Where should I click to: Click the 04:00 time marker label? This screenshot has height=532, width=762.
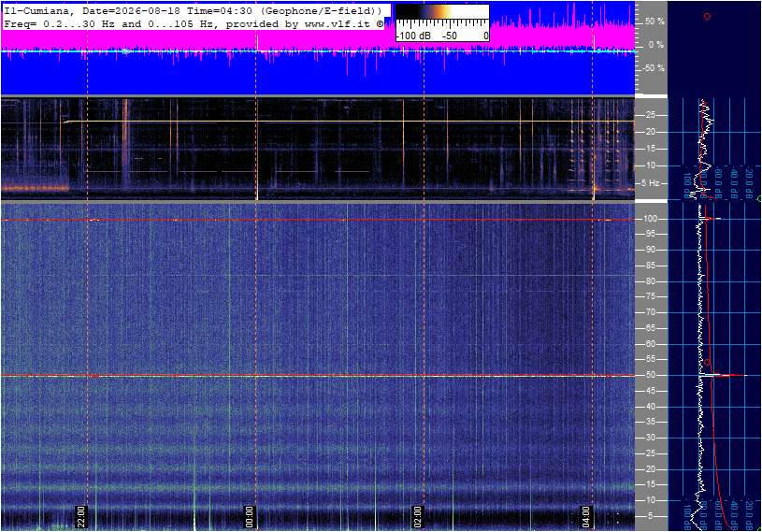[585, 516]
